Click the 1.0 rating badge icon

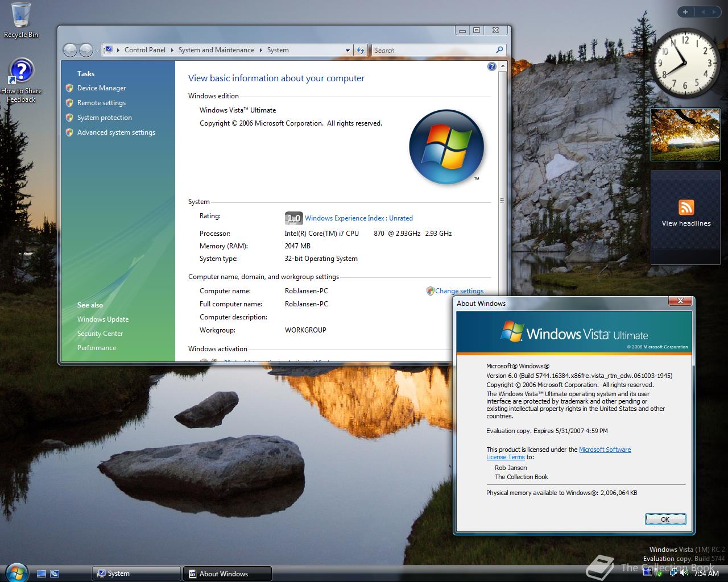tap(293, 218)
